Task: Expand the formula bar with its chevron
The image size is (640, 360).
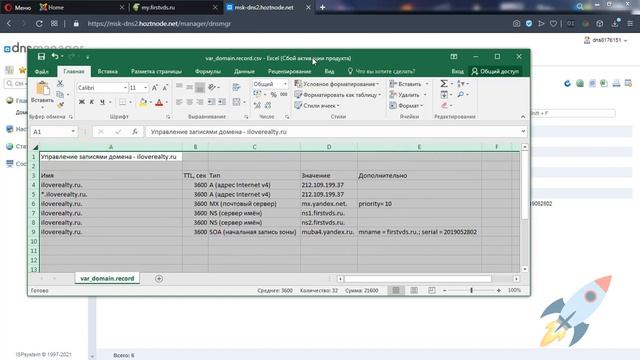Action: tap(523, 131)
